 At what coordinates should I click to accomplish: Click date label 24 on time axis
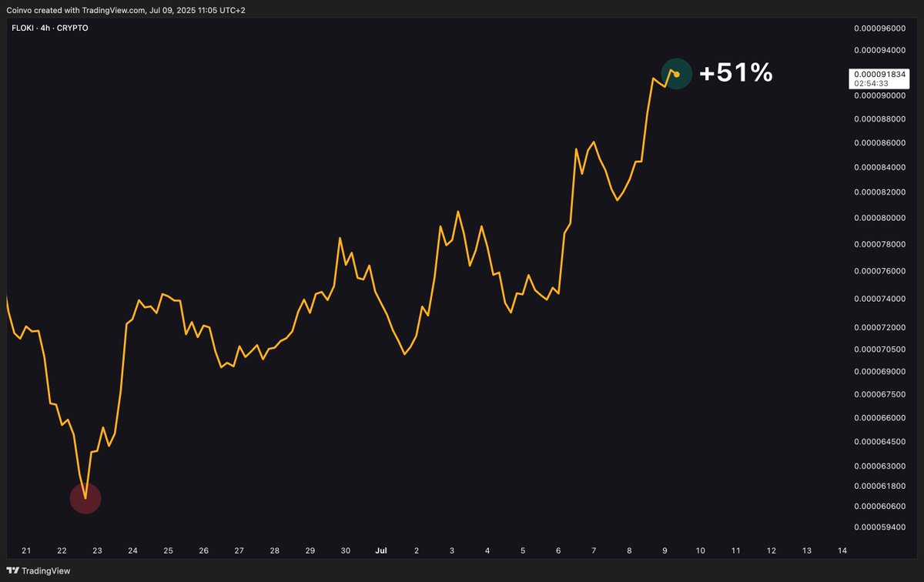pos(132,550)
